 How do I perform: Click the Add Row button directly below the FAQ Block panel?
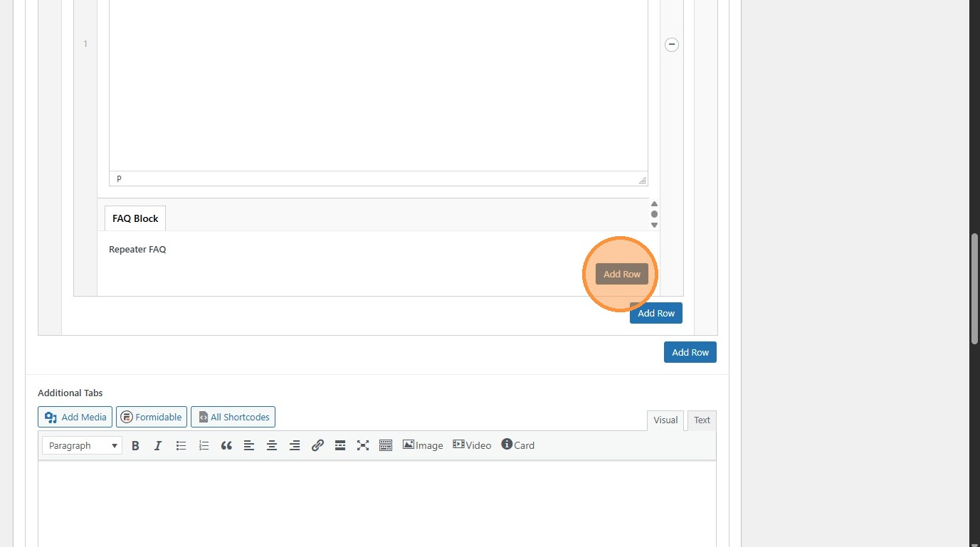(x=656, y=313)
